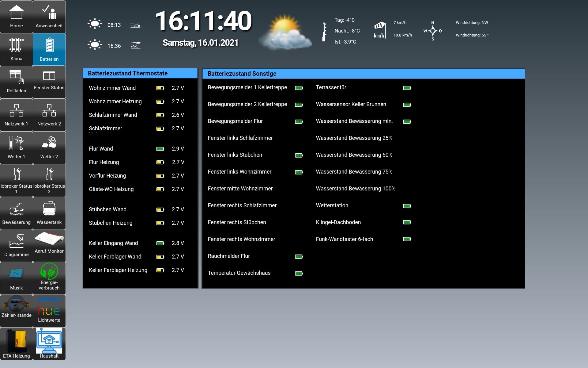Click the wind direction compass icon
Image resolution: width=588 pixels, height=368 pixels.
pos(432,31)
